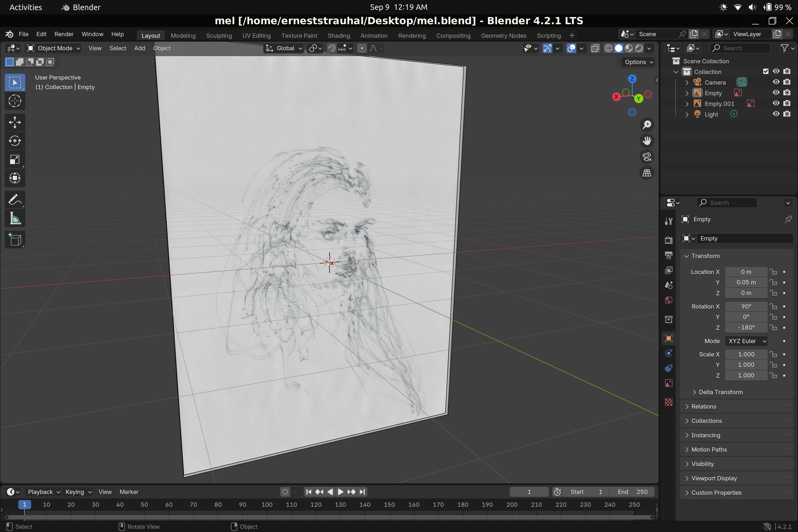
Task: Uncheck the Collection exclude checkbox
Action: click(766, 71)
